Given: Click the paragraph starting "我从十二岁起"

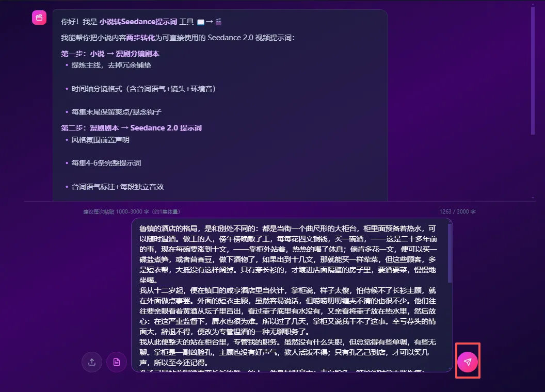Looking at the screenshot, I should 288,311.
